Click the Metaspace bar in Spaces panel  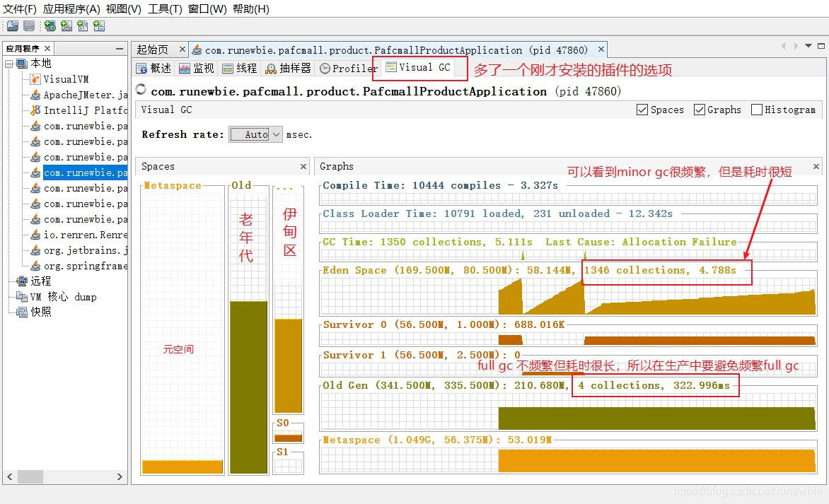(182, 467)
